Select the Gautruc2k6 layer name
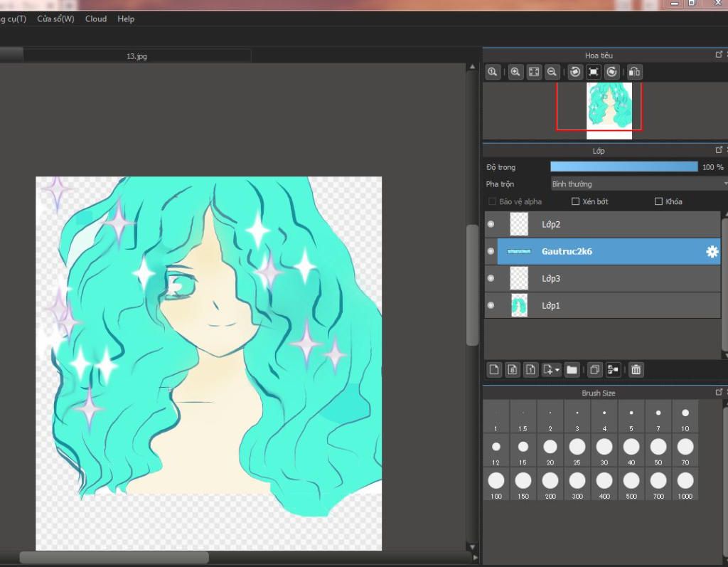This screenshot has height=567, width=728. click(x=567, y=251)
